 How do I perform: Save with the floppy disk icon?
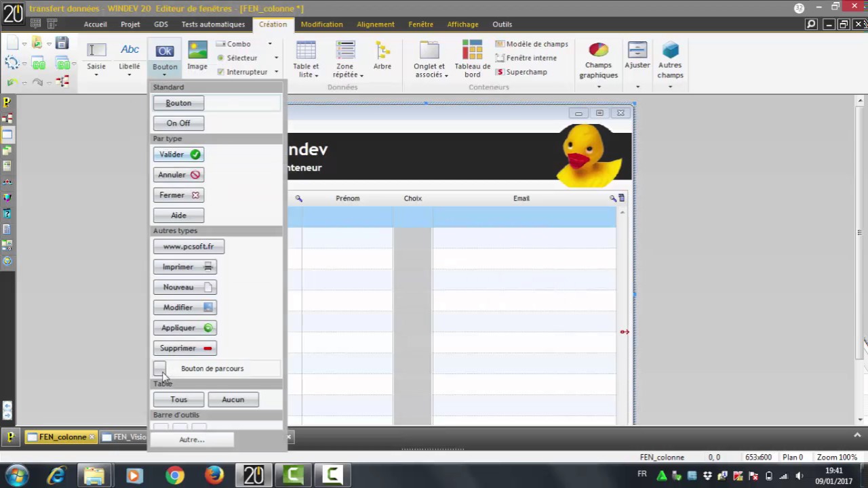point(62,44)
